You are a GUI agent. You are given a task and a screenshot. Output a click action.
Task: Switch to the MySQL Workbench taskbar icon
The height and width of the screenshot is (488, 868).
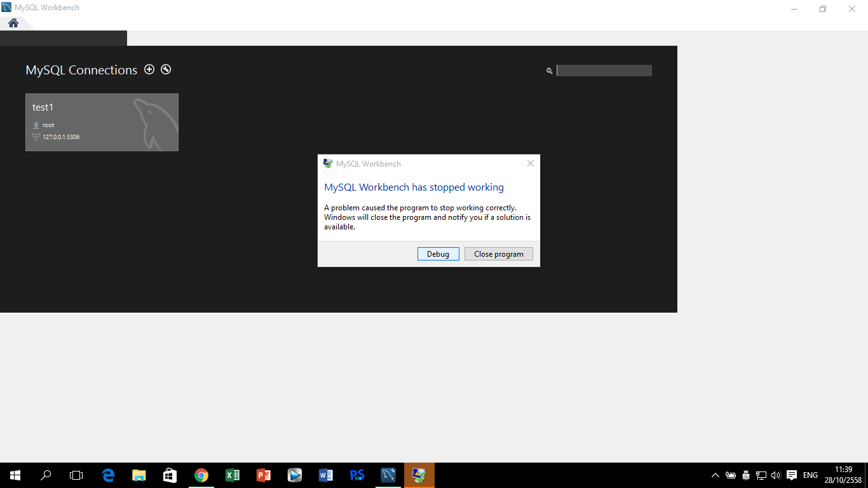(388, 475)
